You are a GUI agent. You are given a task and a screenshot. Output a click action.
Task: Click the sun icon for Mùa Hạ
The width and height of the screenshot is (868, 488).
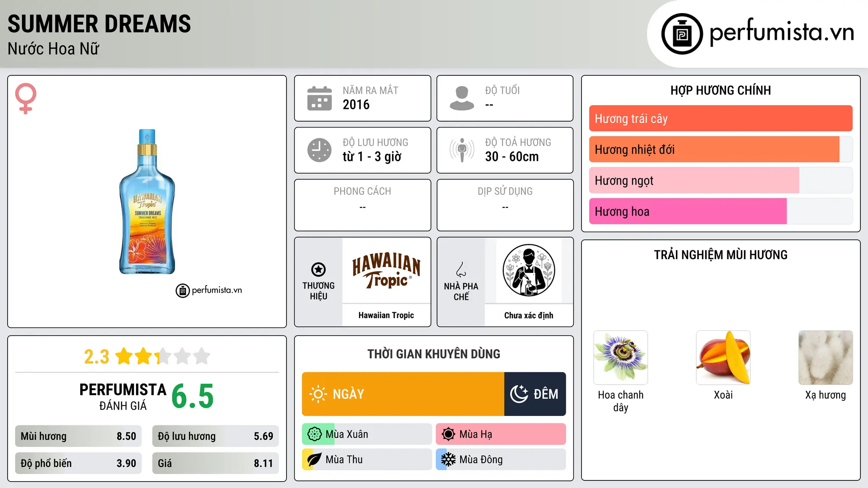[448, 434]
